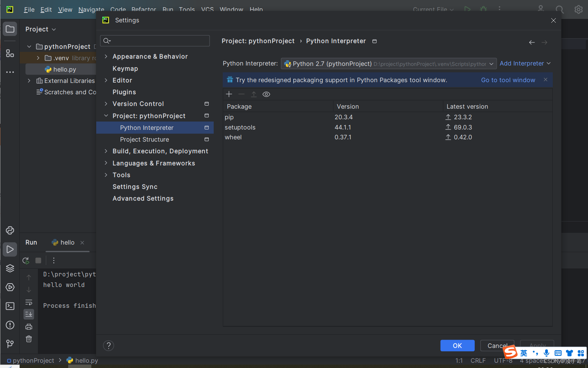Open Python Packages tool window icon
This screenshot has width=588, height=368.
point(10,230)
